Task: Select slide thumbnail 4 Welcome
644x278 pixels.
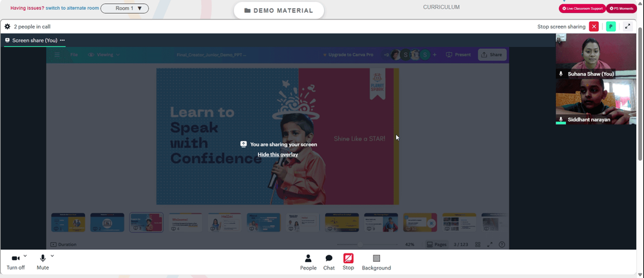Action: click(x=185, y=223)
